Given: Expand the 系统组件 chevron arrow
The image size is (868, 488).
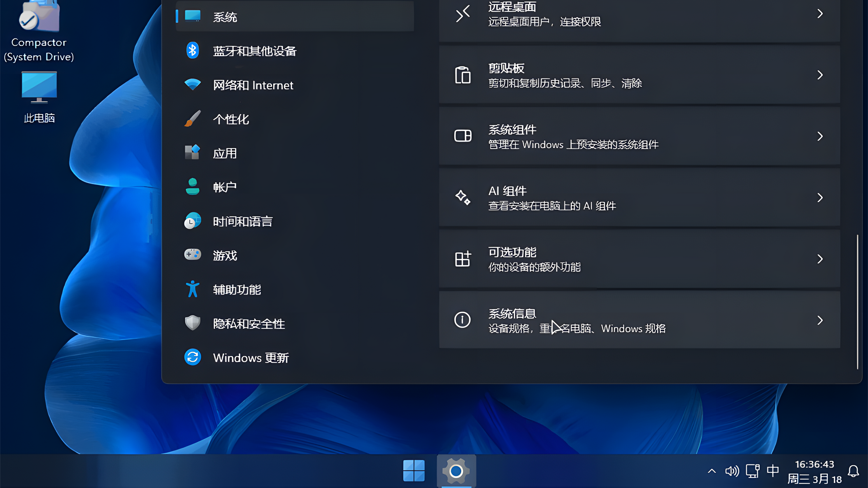Looking at the screenshot, I should click(820, 136).
